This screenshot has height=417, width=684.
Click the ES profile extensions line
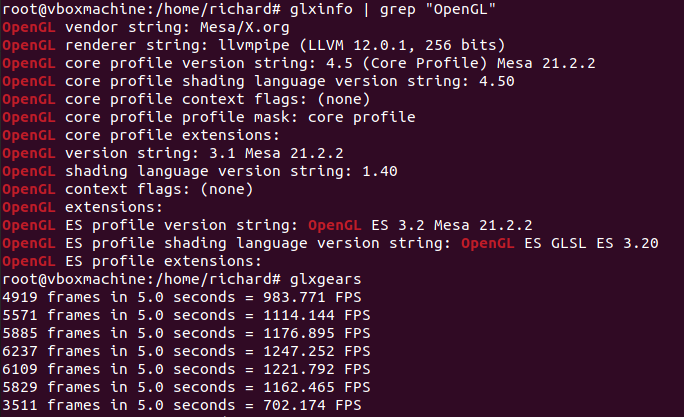pos(150,259)
